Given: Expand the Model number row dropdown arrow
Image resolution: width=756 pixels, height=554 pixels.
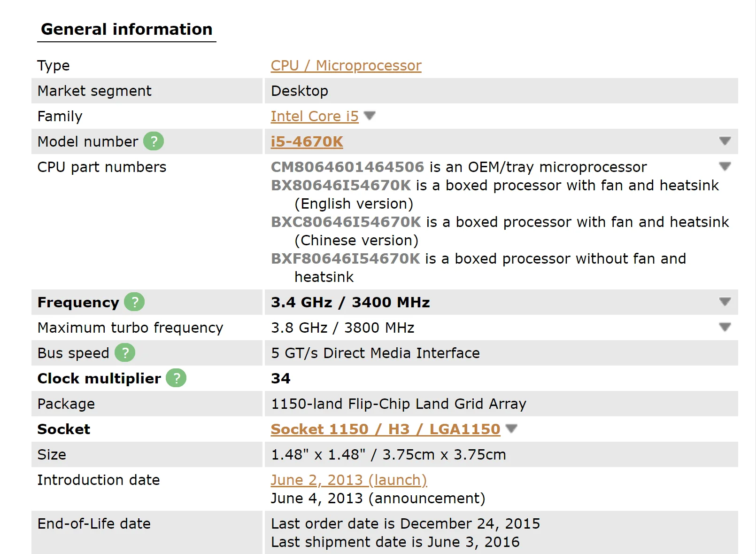Looking at the screenshot, I should click(725, 141).
